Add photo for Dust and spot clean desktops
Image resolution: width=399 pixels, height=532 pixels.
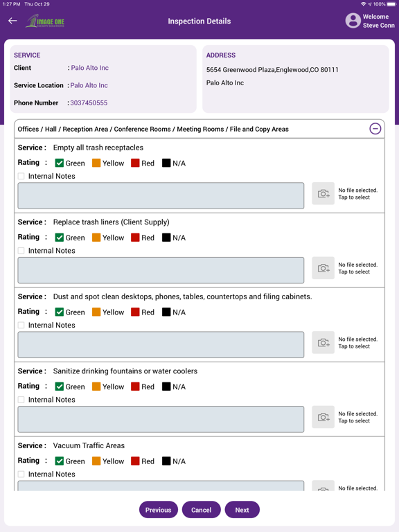pos(323,343)
